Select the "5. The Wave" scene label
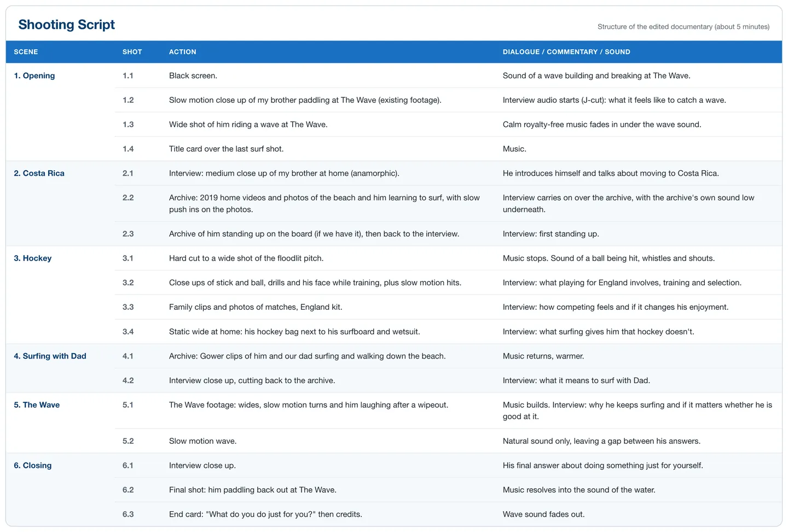 point(37,405)
